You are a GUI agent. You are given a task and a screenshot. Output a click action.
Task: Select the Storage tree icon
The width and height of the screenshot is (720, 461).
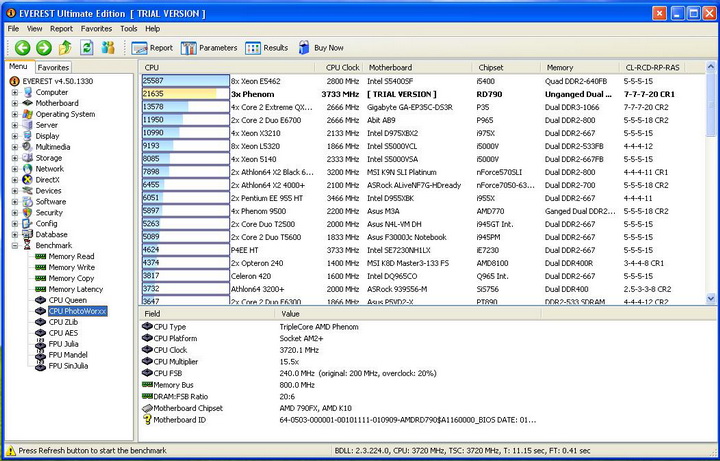pos(28,158)
